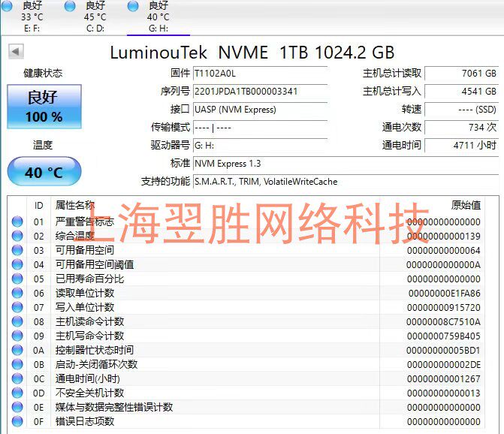The height and width of the screenshot is (434, 504).
Task: Select the 可用备用空间阈值 attribute row
Action: tap(246, 264)
